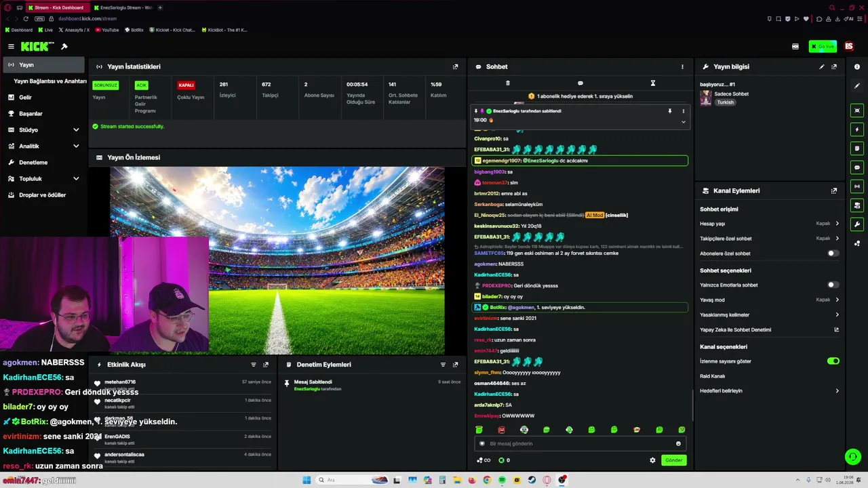The image size is (868, 488).
Task: Toggle Yalnızca Emotlarla sohbet switch
Action: tap(833, 285)
